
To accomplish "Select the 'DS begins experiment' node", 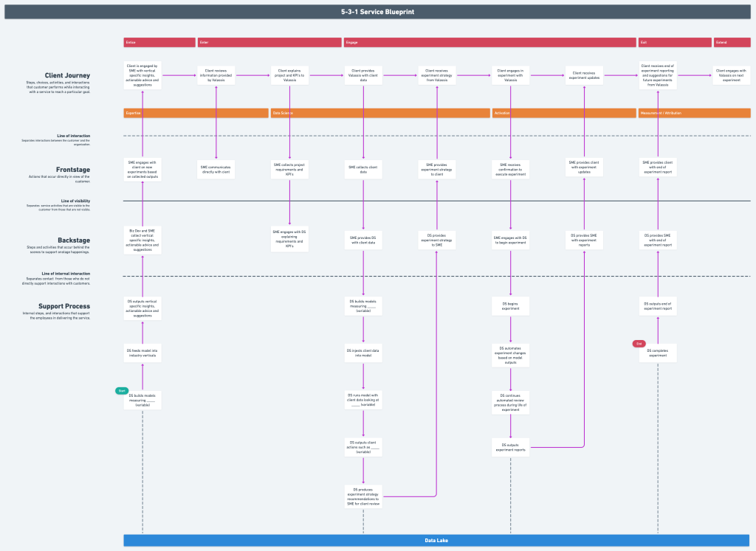I will (510, 305).
